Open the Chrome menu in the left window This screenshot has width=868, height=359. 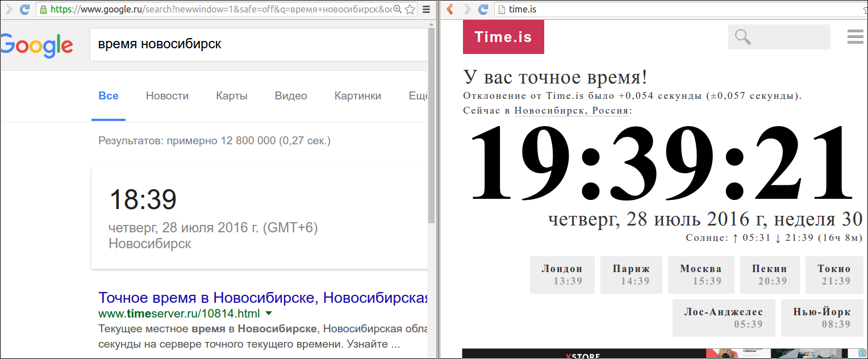pyautogui.click(x=427, y=9)
